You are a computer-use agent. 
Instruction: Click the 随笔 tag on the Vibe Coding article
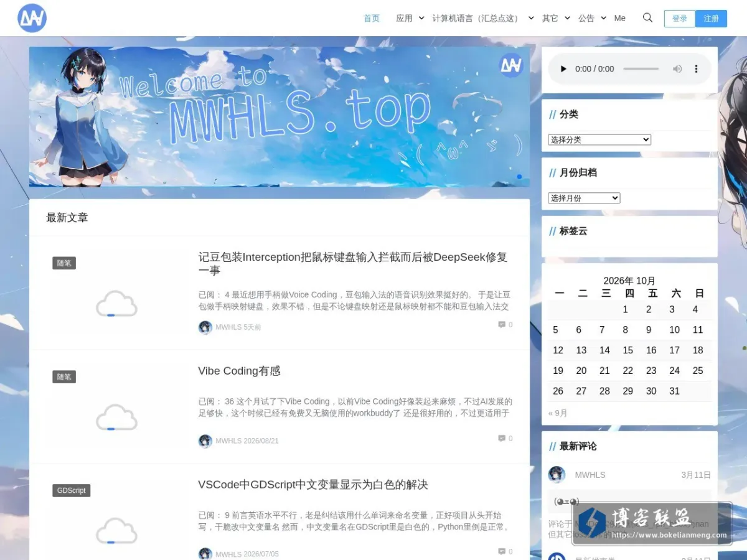point(64,377)
